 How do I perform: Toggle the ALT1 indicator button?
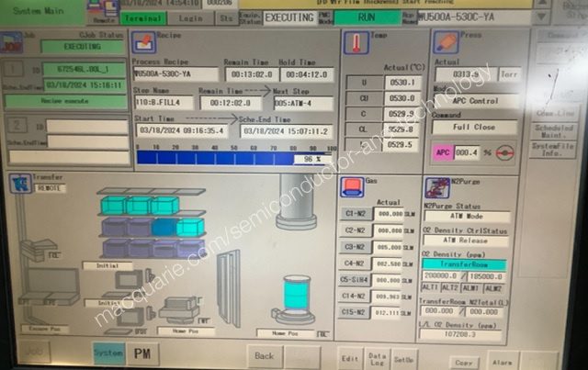click(x=429, y=287)
